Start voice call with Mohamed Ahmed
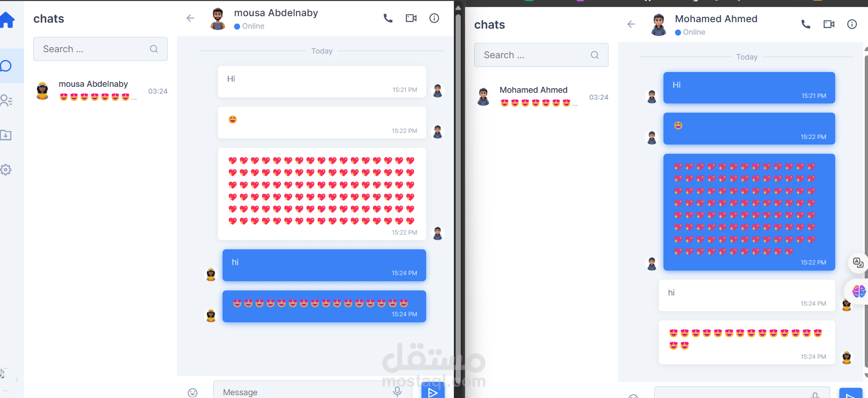 click(x=806, y=24)
